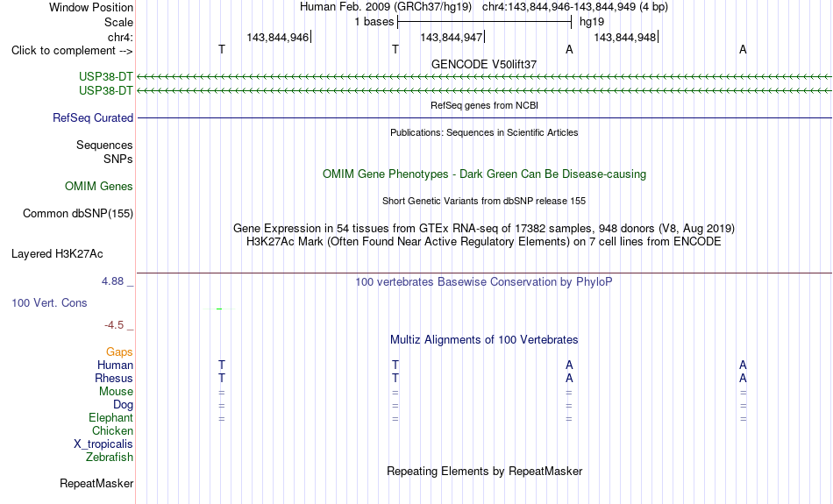Open the RefSeq Curated track label
833x504 pixels.
pyautogui.click(x=92, y=118)
